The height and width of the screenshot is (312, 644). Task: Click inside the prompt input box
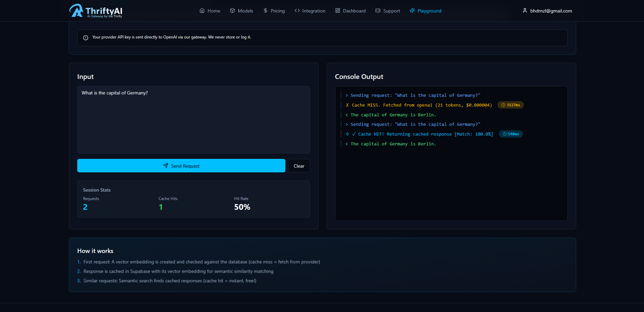click(x=193, y=120)
